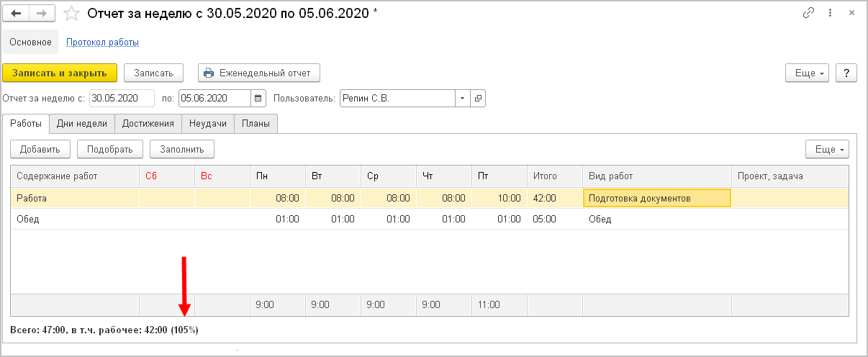Add report to favorites with star icon
Screen dimensions: 868x357
71,14
